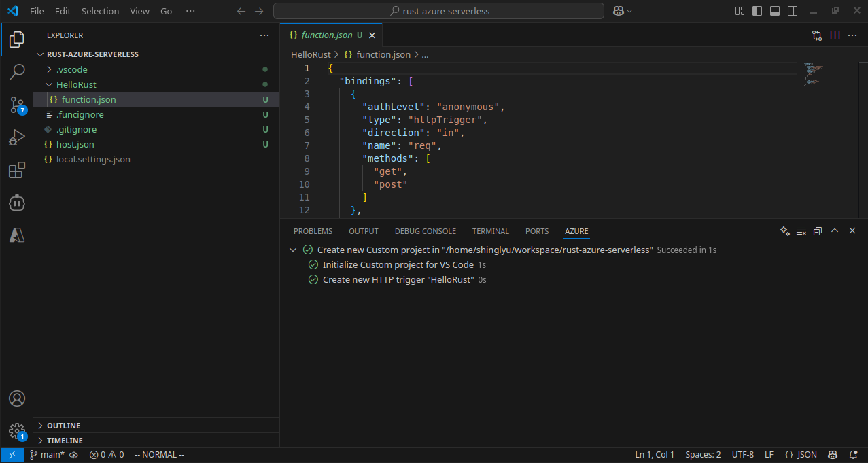Open the Go menu

(x=167, y=11)
